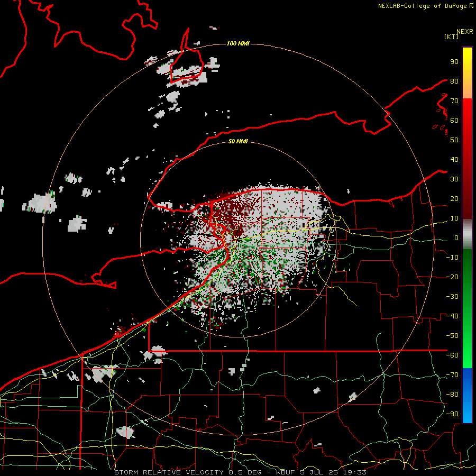The width and height of the screenshot is (476, 476).
Task: Click the blue segment of the color scale
Action: (x=467, y=396)
